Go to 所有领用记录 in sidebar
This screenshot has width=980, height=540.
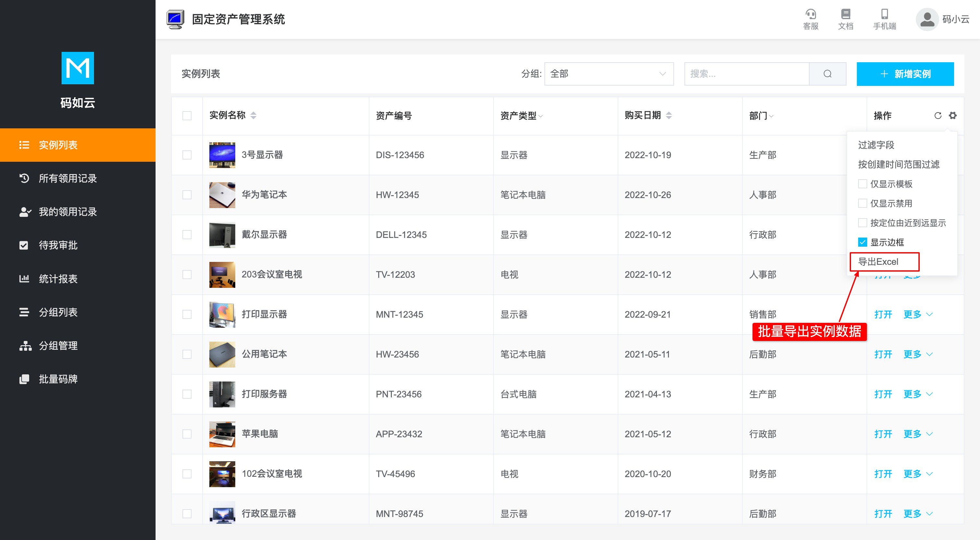coord(77,179)
